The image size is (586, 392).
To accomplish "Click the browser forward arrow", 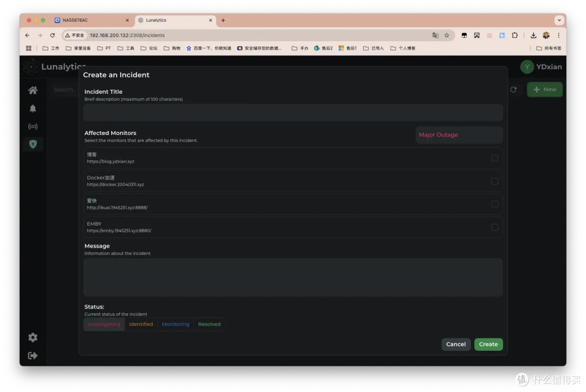I will pyautogui.click(x=40, y=35).
